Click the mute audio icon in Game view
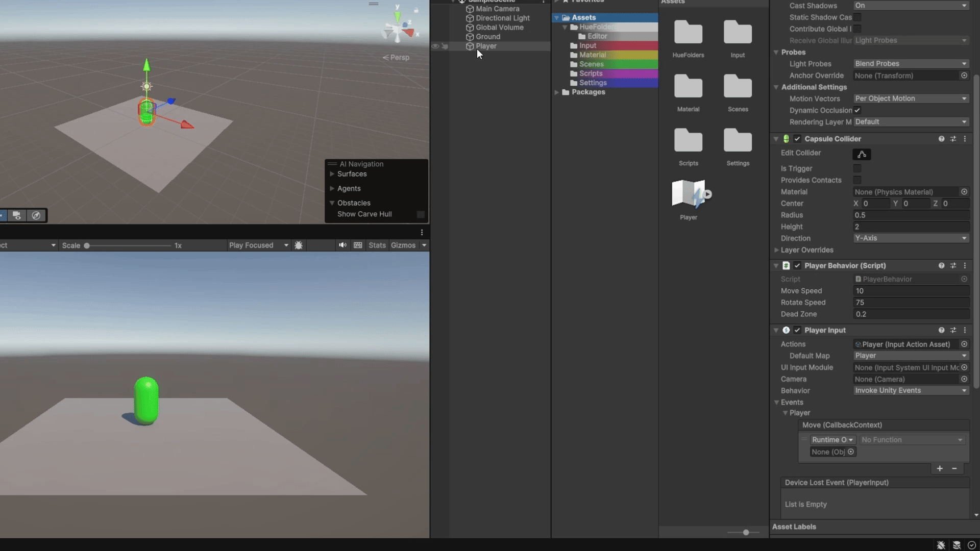 (342, 245)
